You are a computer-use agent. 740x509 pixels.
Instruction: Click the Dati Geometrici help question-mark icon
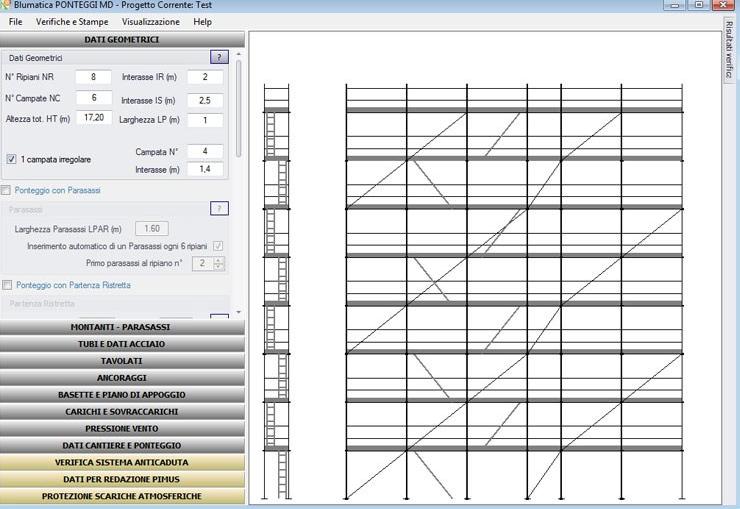pyautogui.click(x=220, y=58)
